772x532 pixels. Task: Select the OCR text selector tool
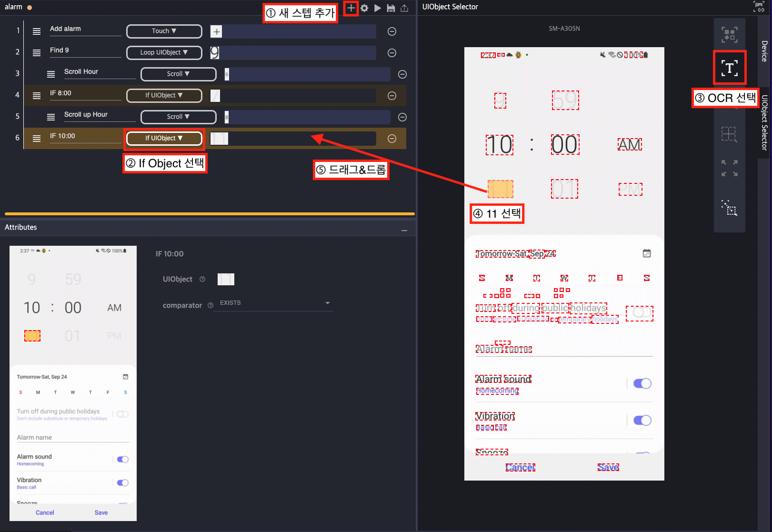[729, 68]
